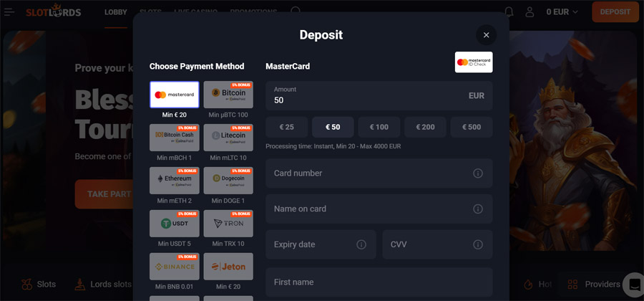The height and width of the screenshot is (301, 644).
Task: Open notifications bell icon
Action: tap(509, 12)
